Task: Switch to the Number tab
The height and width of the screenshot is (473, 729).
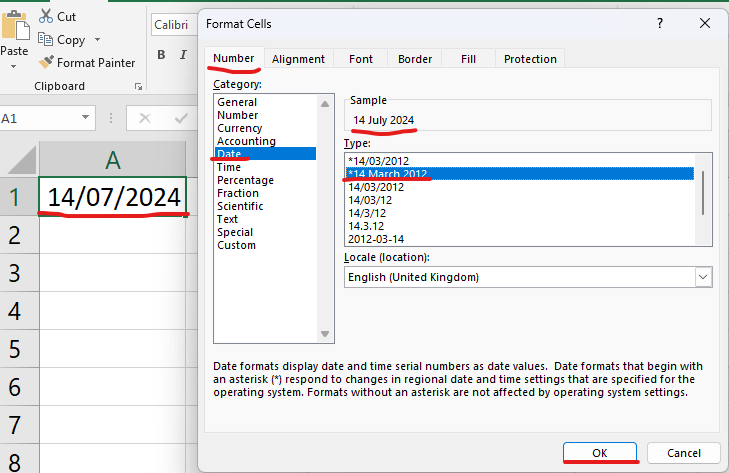Action: coord(234,58)
